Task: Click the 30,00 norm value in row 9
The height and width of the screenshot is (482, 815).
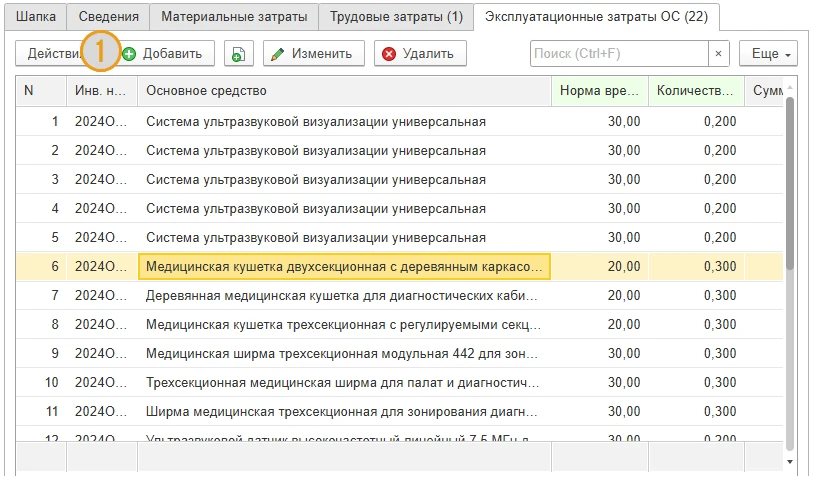Action: 600,354
